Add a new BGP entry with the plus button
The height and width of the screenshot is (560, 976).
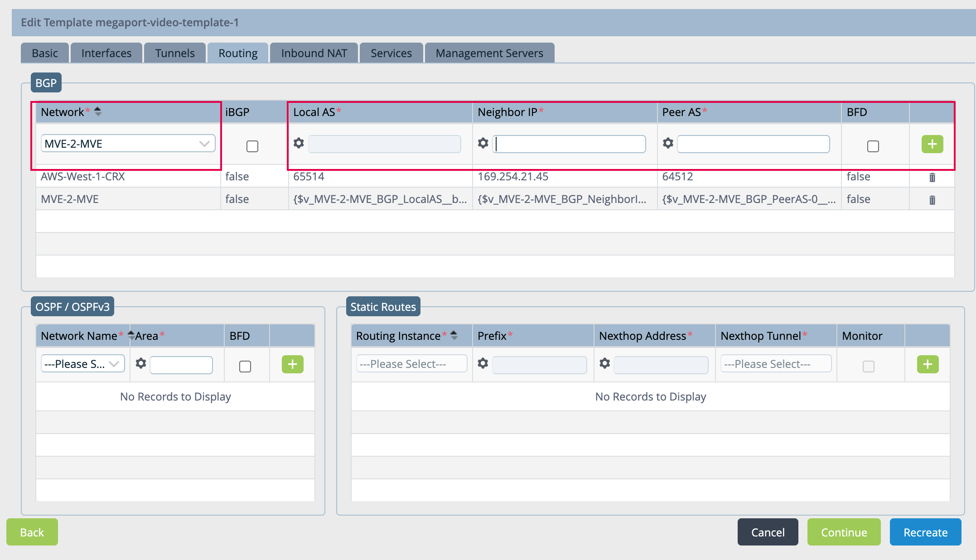pyautogui.click(x=932, y=144)
